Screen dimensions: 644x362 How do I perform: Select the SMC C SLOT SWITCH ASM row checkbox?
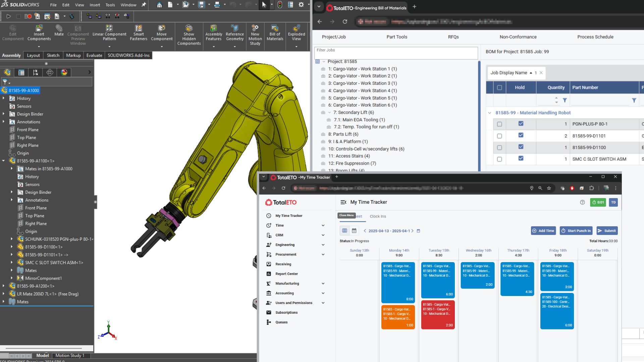pos(499,159)
